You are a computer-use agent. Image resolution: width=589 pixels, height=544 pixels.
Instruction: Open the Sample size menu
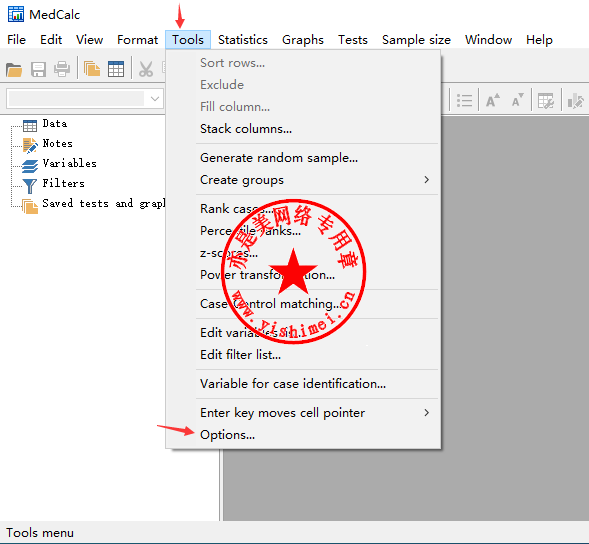pos(416,40)
